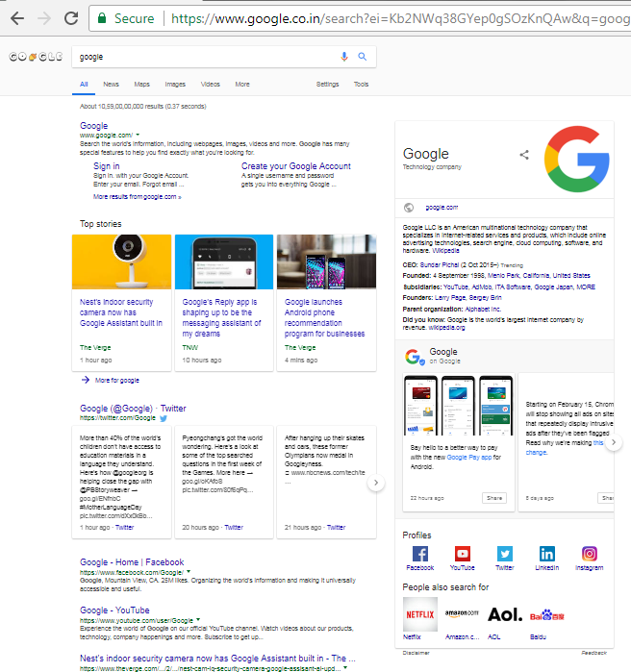Open the LinkedIn profile icon
Image resolution: width=631 pixels, height=672 pixels.
point(547,554)
